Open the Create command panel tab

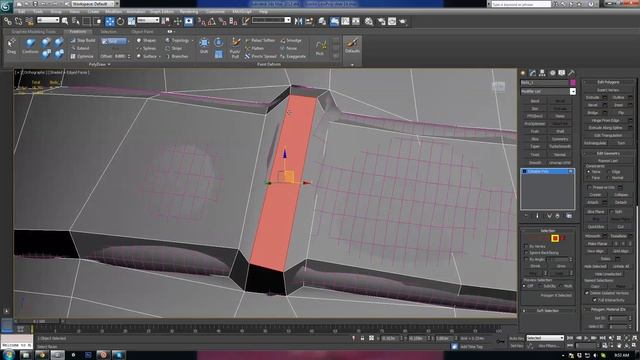[x=523, y=73]
